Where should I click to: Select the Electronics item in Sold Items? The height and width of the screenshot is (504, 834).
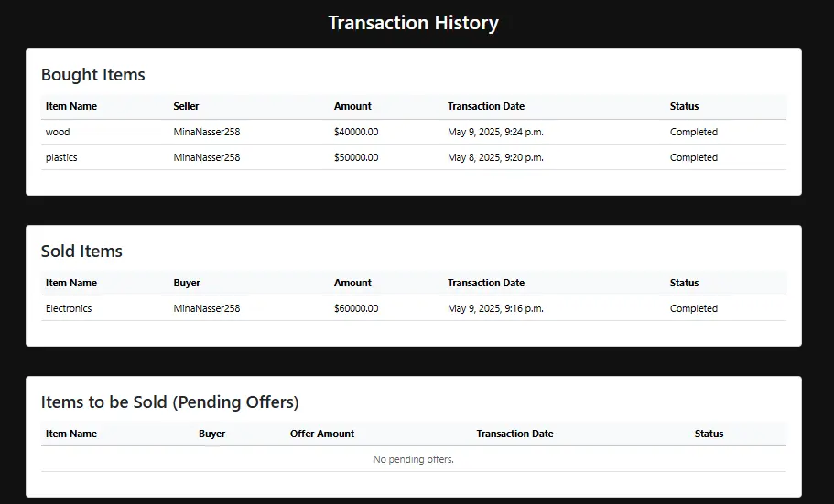tap(69, 308)
